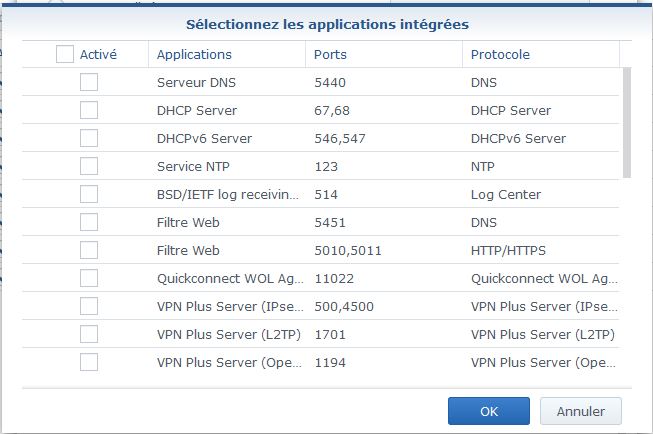Enable the Serveur DNS checkbox
The image size is (653, 434).
(x=89, y=82)
